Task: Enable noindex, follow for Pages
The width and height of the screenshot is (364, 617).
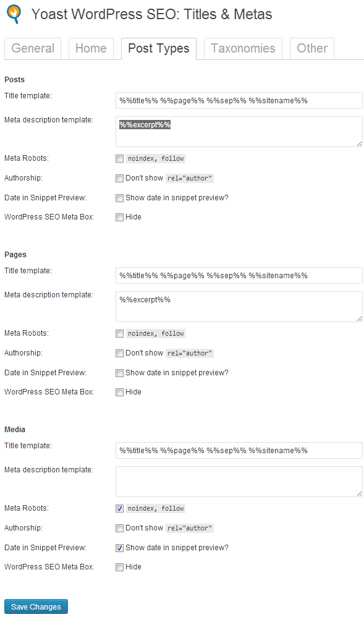Action: (x=120, y=334)
